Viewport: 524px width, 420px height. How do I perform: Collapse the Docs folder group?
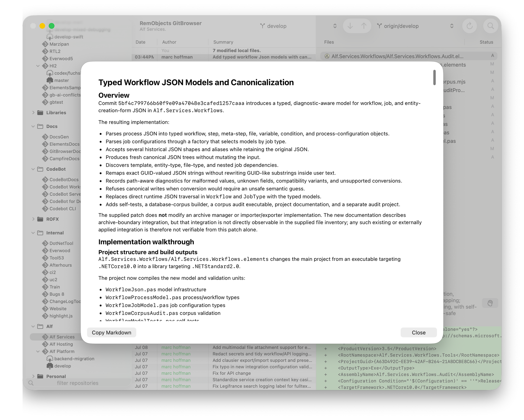(33, 126)
